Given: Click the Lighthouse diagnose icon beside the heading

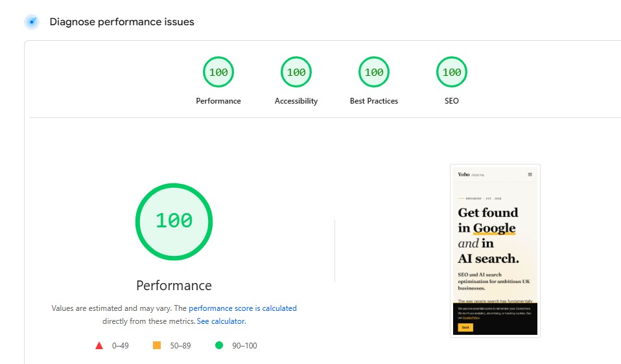Looking at the screenshot, I should (x=32, y=22).
